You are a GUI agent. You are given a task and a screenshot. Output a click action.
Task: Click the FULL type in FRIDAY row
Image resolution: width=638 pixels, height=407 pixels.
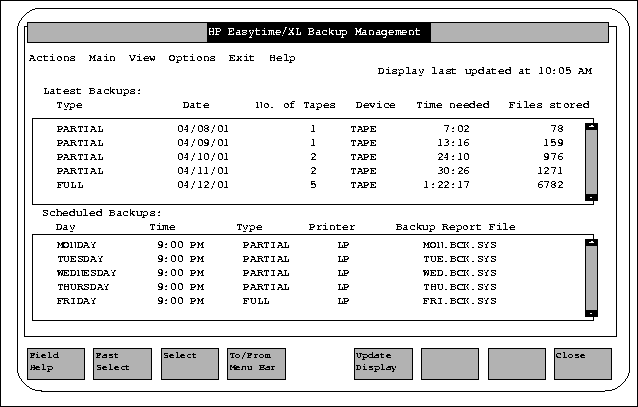(x=256, y=301)
